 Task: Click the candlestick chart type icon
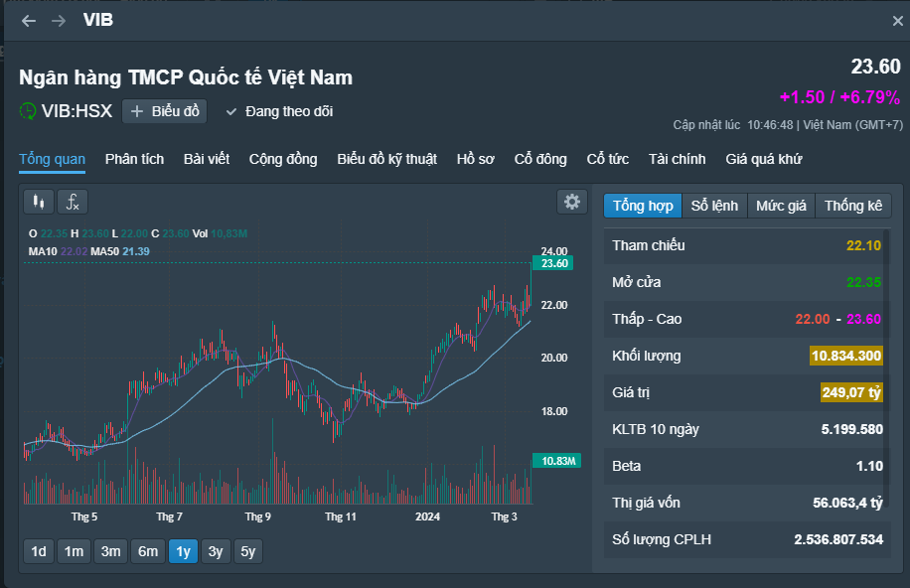[39, 202]
